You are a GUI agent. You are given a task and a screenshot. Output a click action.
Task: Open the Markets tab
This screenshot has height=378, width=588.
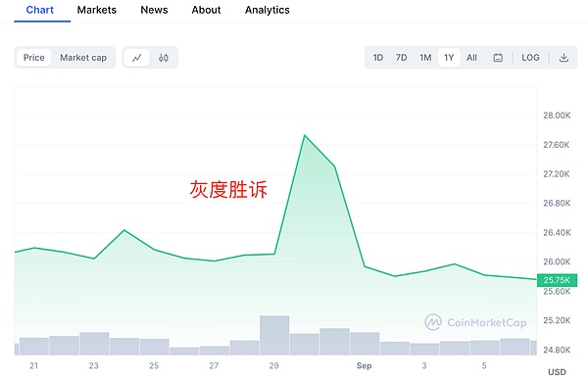coord(97,10)
